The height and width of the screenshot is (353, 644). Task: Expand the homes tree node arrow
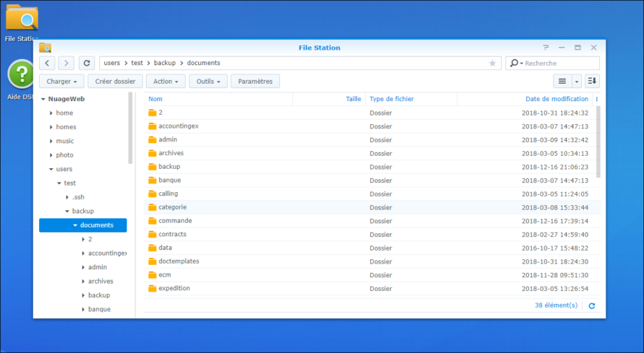pos(51,127)
